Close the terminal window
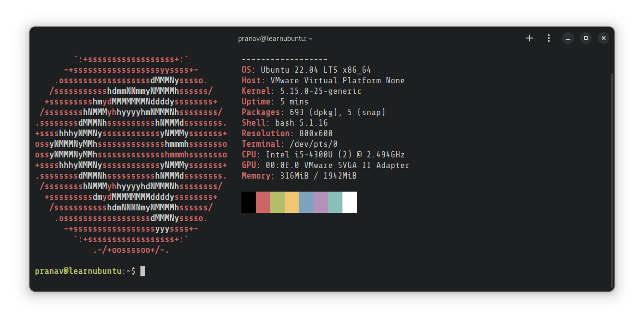 point(604,38)
